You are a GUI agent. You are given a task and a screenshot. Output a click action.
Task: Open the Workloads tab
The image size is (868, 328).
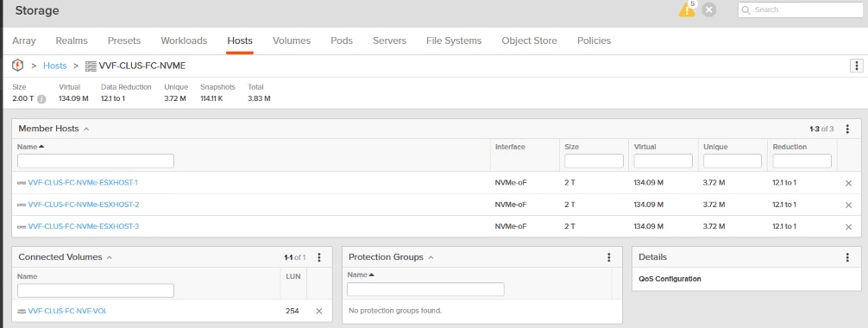(x=184, y=41)
